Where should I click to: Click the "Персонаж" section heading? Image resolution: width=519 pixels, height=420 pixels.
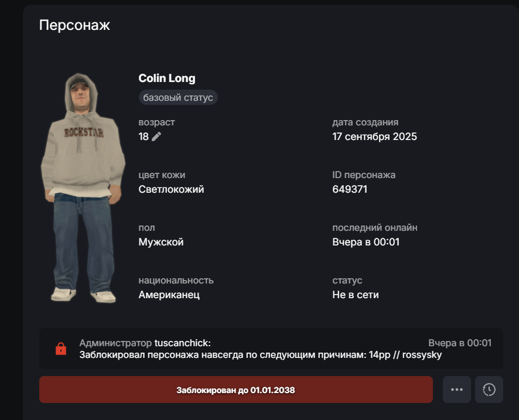point(74,25)
